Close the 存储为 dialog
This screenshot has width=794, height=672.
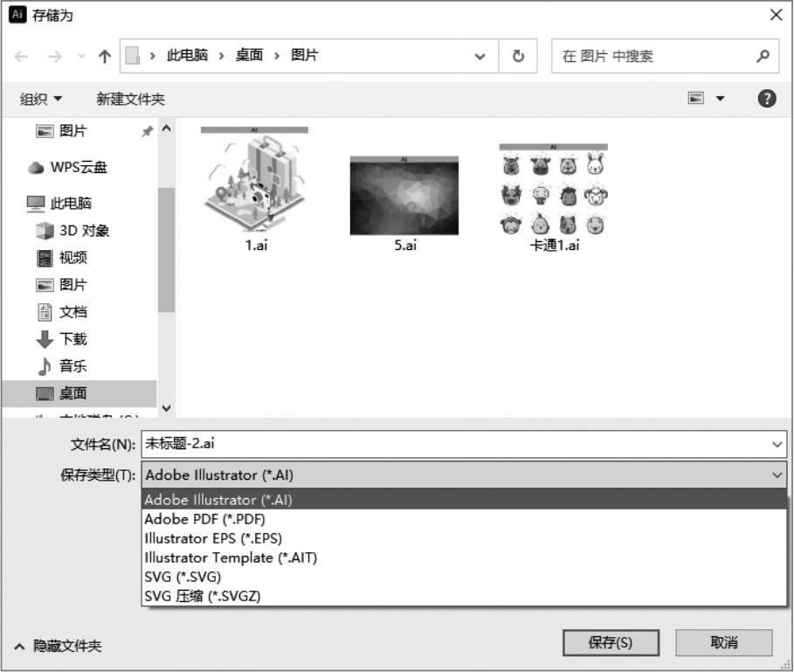pos(776,15)
